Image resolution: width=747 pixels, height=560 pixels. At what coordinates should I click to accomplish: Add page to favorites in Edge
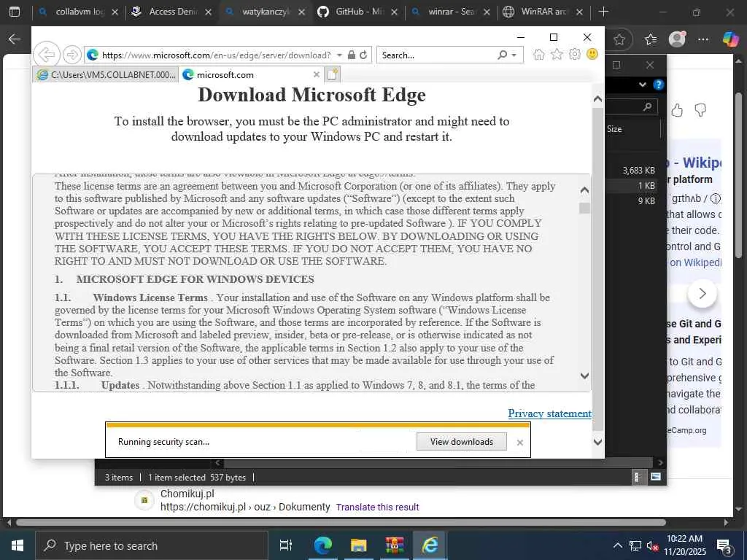619,39
